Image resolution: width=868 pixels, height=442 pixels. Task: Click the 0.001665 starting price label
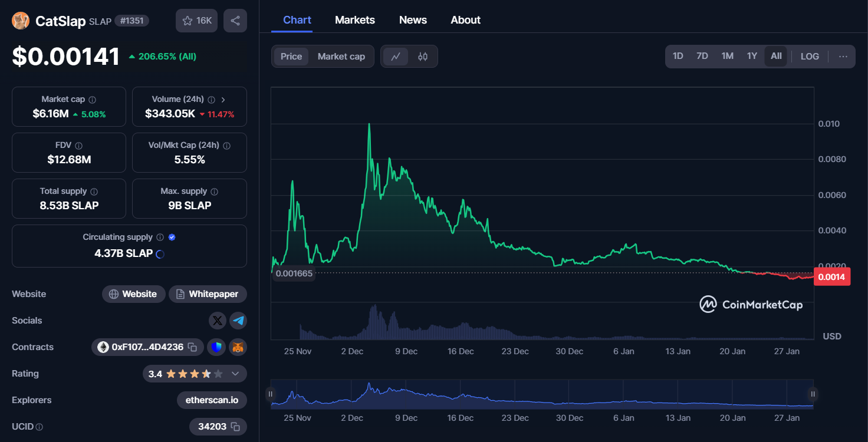[x=294, y=273]
